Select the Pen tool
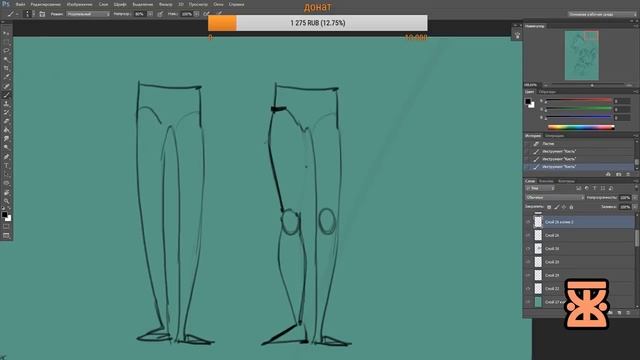Viewport: 640px width, 360px height. click(x=6, y=157)
